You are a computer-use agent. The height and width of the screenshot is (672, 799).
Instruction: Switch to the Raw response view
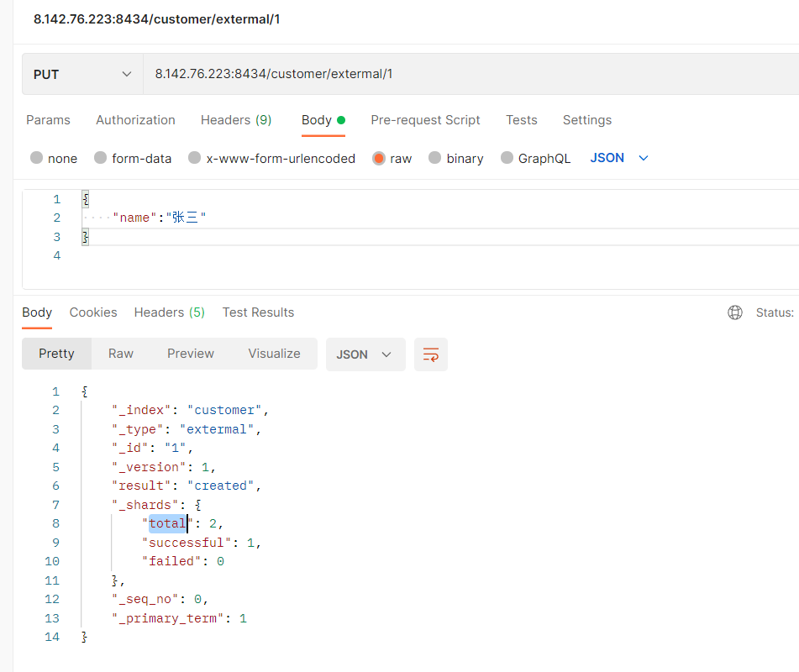pos(121,354)
